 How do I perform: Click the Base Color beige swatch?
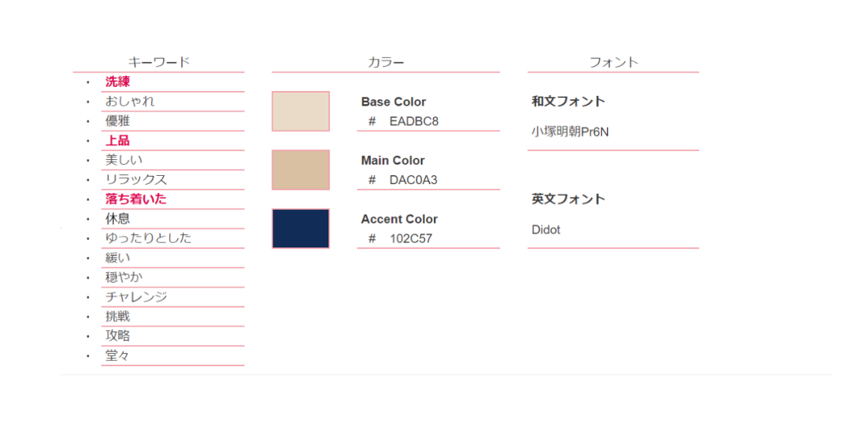click(301, 111)
